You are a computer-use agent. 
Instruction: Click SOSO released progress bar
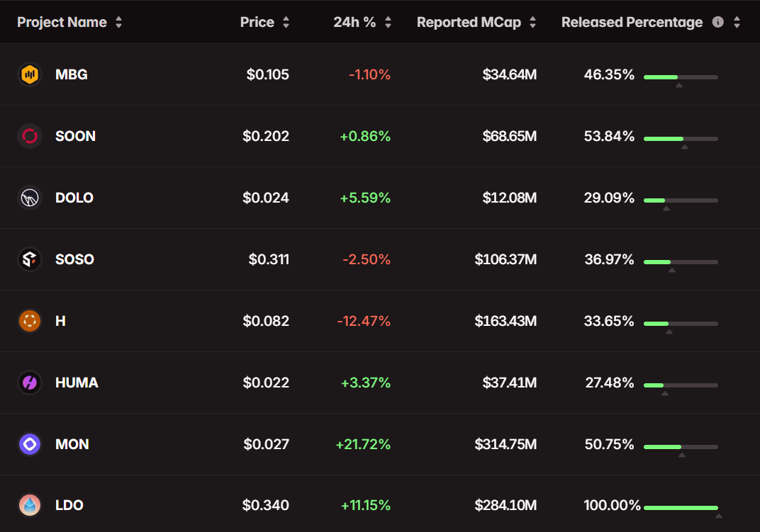681,261
